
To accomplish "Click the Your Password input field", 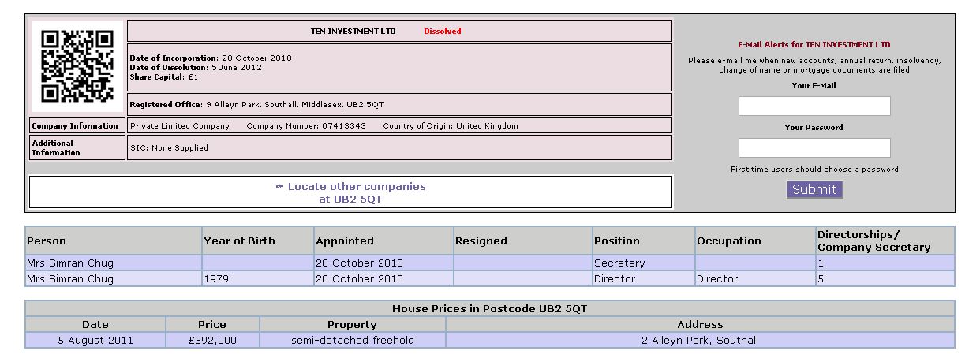I will click(814, 148).
